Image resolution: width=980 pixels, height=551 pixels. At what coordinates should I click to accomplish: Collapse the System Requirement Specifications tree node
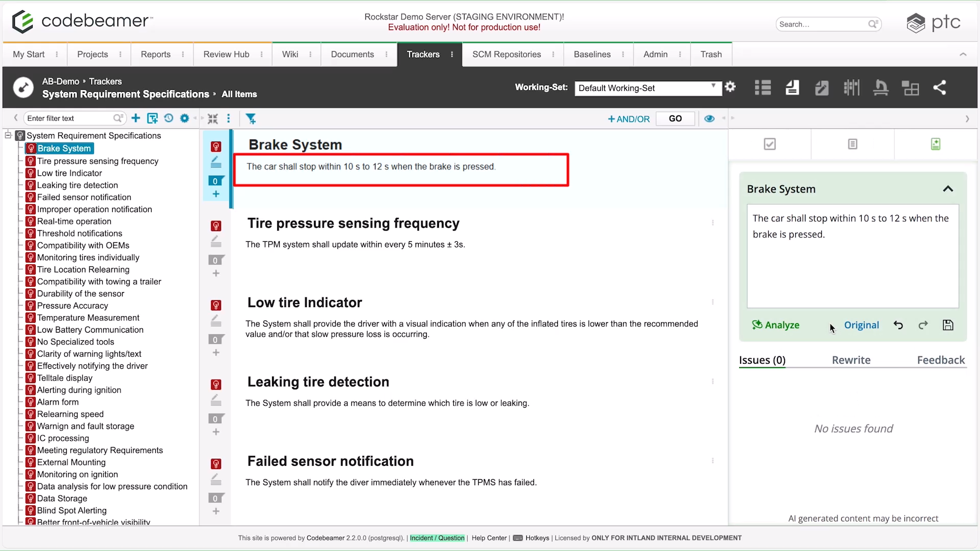[x=8, y=135]
